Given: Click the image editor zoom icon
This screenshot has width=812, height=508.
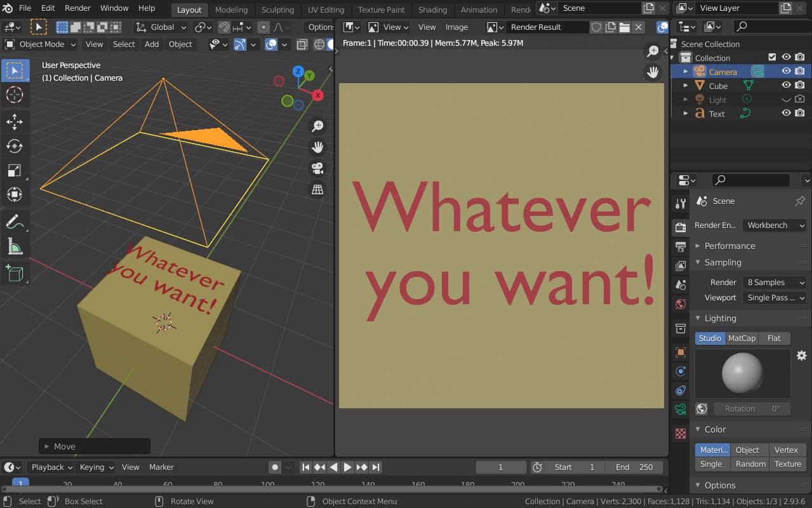Looking at the screenshot, I should 653,51.
